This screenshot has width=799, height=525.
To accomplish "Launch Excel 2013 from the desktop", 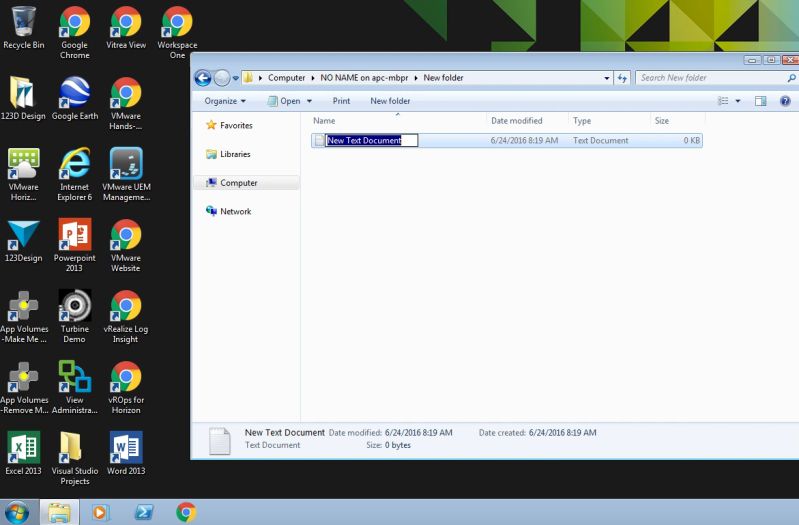I will (x=23, y=454).
